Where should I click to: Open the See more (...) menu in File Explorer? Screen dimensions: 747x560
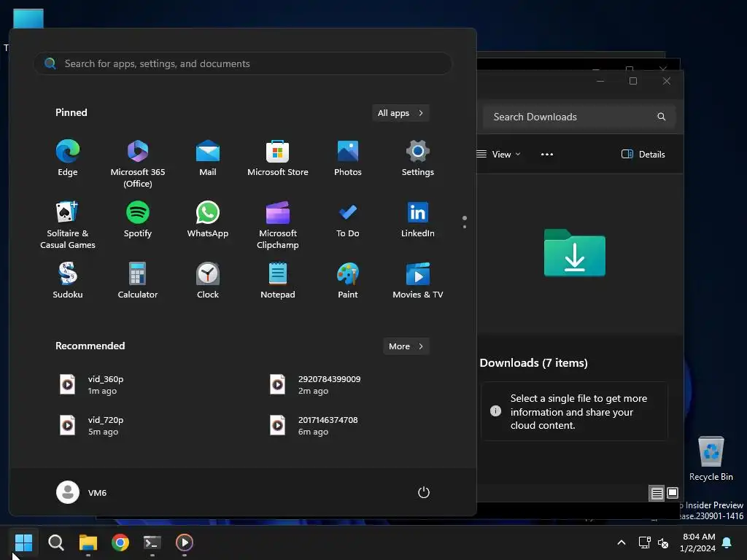[x=547, y=155]
